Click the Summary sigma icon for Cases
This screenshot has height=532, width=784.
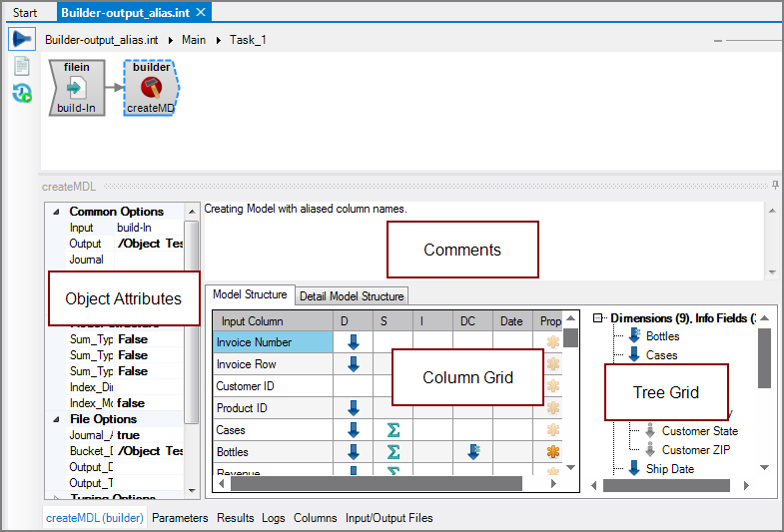pyautogui.click(x=392, y=430)
